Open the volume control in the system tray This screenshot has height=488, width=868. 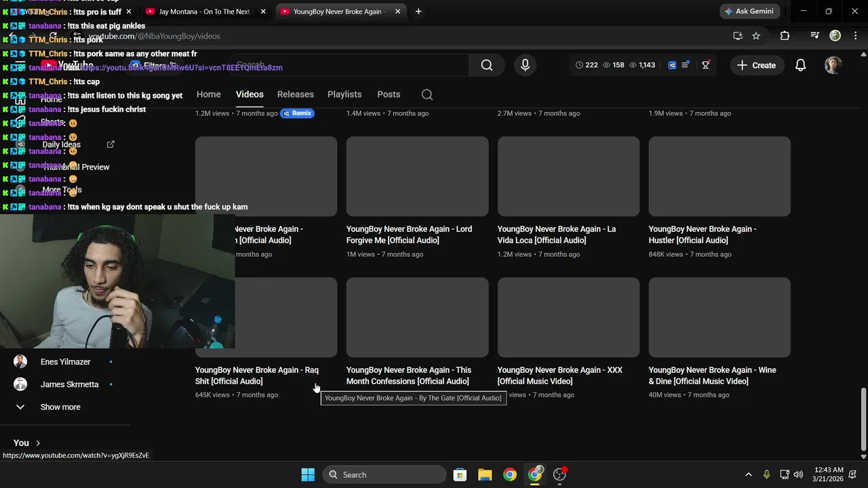coord(798,474)
